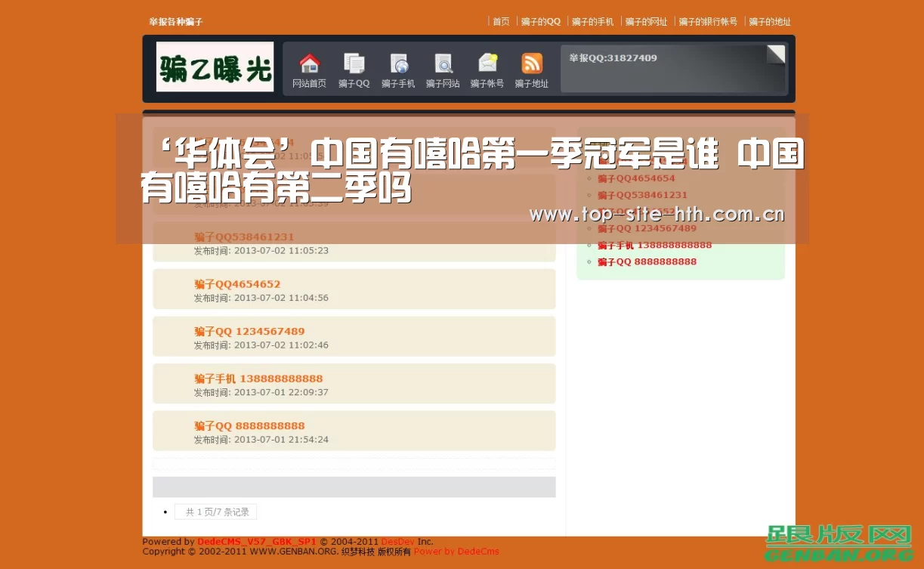Open 骗子的网址 in top navigation
Image resolution: width=924 pixels, height=569 pixels.
tap(646, 22)
